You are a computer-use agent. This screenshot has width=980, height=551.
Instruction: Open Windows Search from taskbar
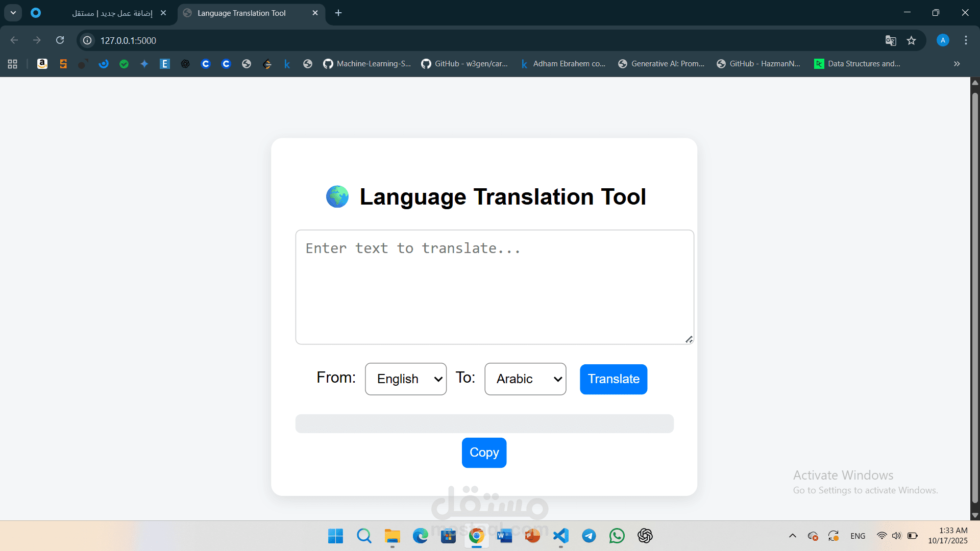tap(364, 536)
